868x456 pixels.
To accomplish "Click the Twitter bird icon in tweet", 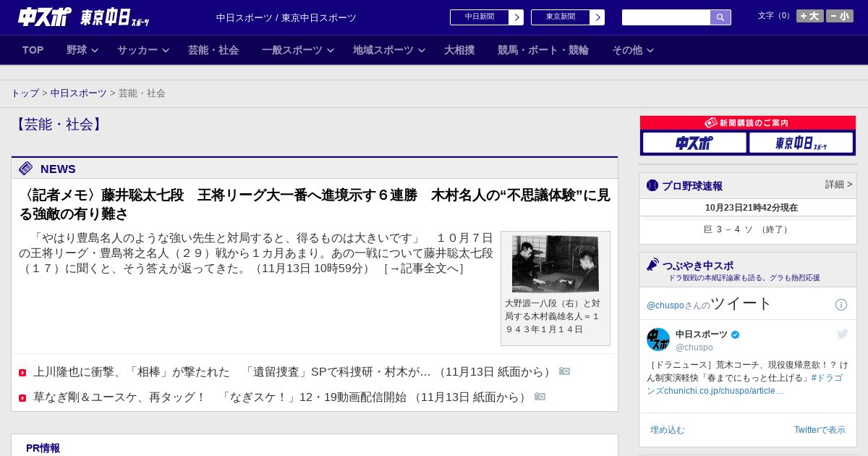I will point(842,334).
